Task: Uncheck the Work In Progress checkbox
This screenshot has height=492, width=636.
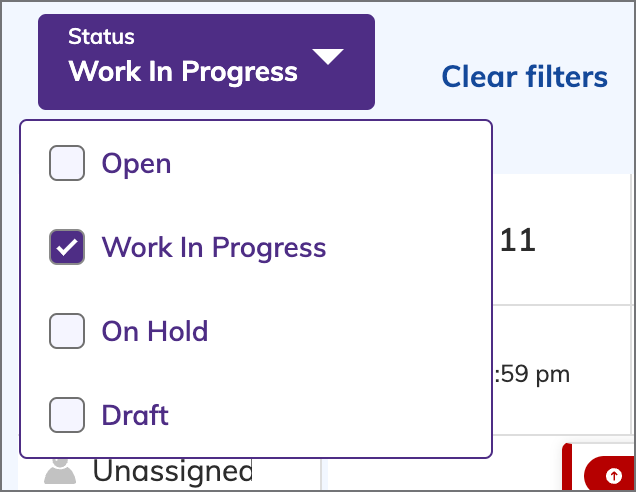Action: pos(67,247)
